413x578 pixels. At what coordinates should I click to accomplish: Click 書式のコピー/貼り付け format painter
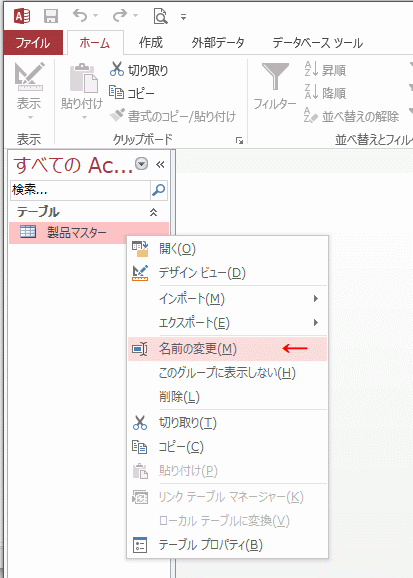click(x=173, y=116)
